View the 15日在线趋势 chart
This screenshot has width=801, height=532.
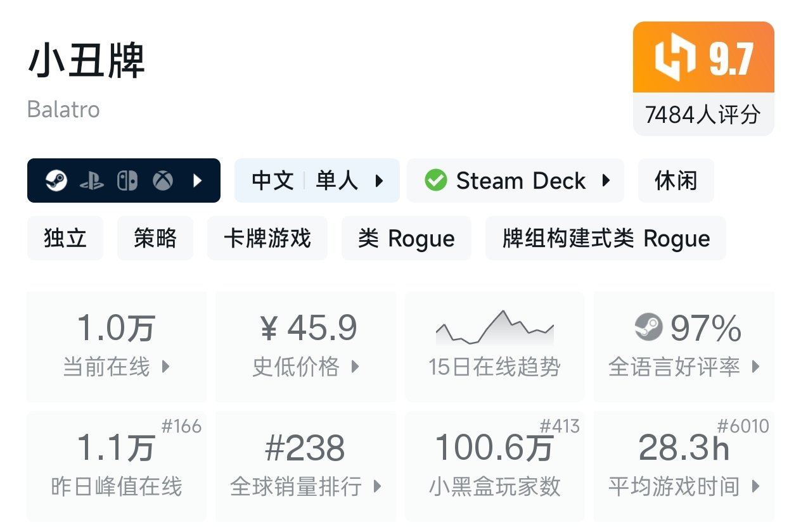(494, 345)
